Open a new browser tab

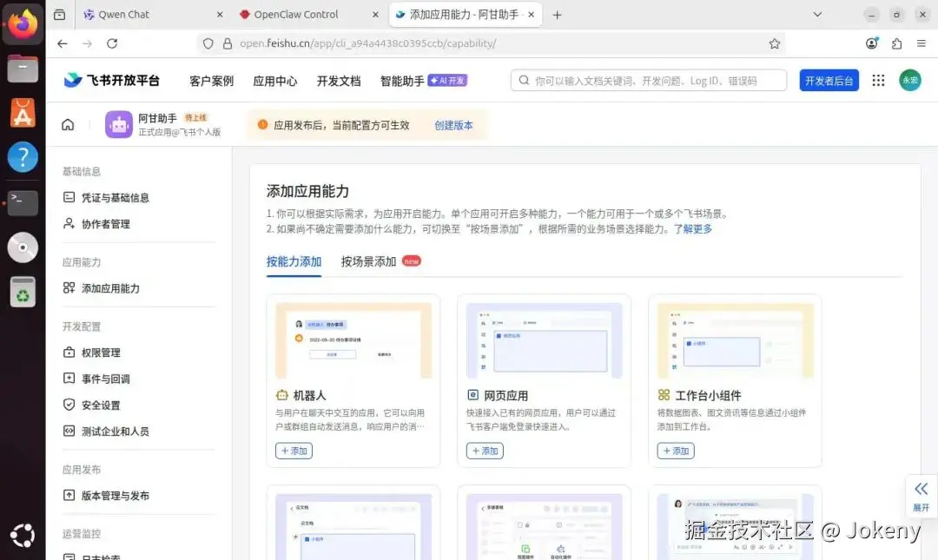(x=557, y=15)
